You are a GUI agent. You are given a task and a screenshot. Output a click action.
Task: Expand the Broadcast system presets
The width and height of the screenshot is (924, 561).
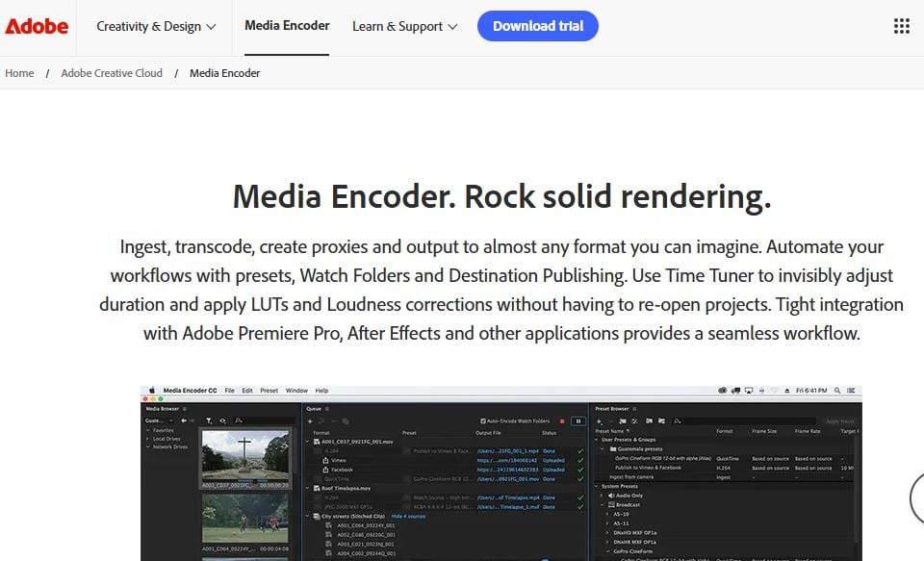(x=603, y=504)
